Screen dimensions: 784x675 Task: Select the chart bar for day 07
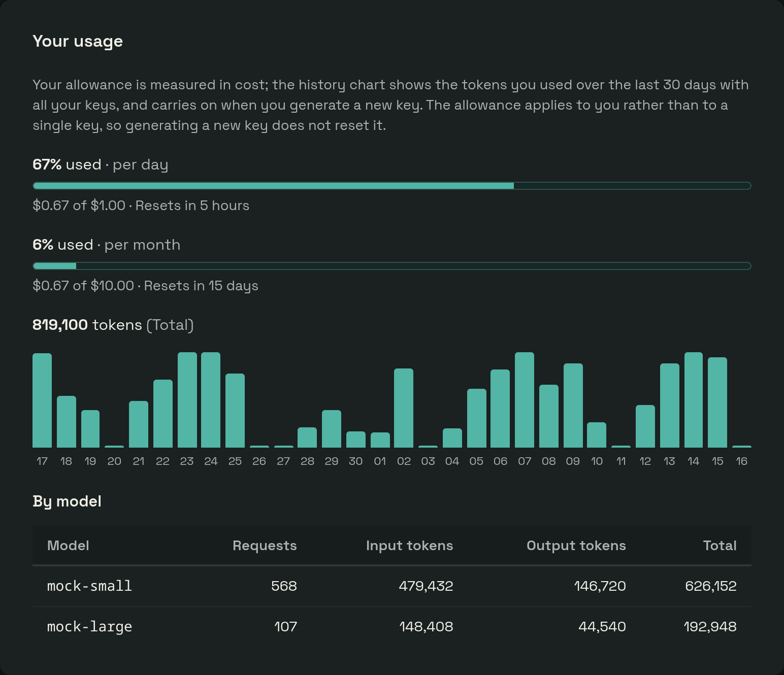point(525,400)
